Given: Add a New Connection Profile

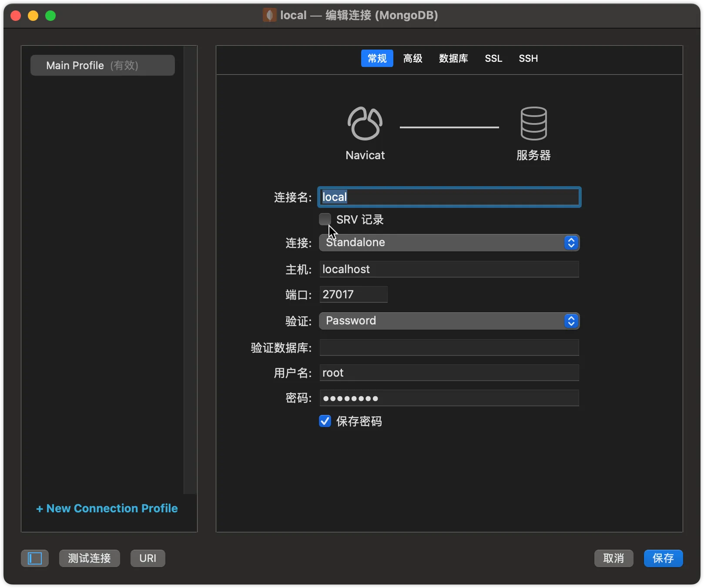Looking at the screenshot, I should point(107,508).
